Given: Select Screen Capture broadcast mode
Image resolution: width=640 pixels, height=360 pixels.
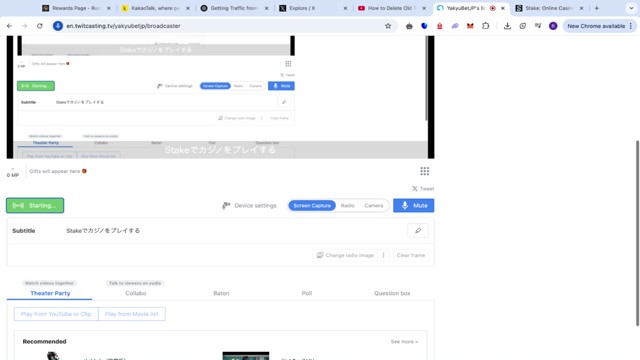Looking at the screenshot, I should click(312, 205).
